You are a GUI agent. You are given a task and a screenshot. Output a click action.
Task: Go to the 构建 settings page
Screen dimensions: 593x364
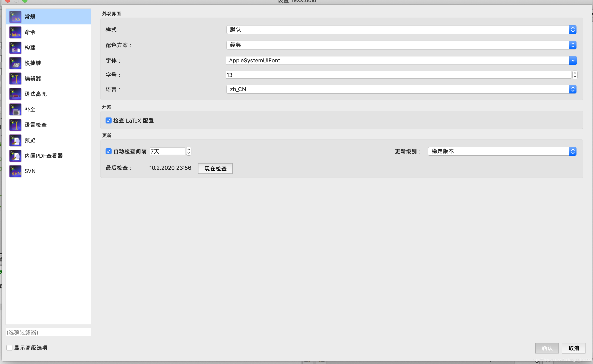pos(48,48)
